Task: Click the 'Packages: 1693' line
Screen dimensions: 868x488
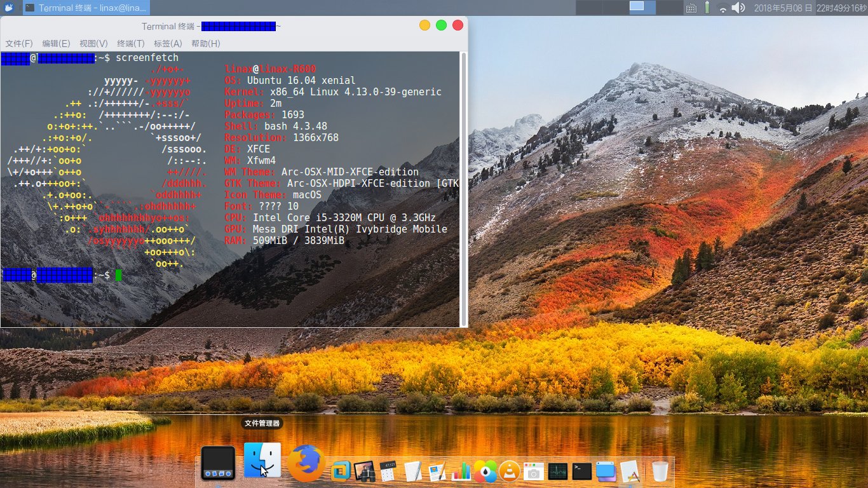Action: pos(264,115)
